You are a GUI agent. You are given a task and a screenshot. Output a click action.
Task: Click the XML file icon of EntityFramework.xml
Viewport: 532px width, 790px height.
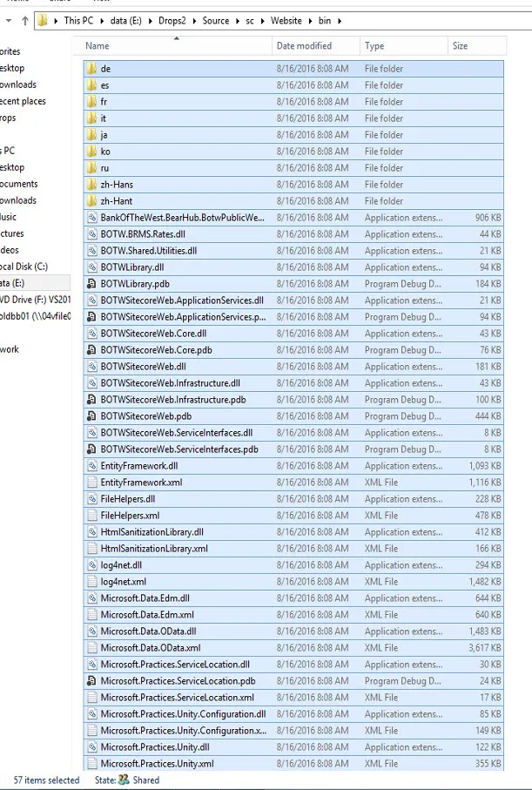91,483
